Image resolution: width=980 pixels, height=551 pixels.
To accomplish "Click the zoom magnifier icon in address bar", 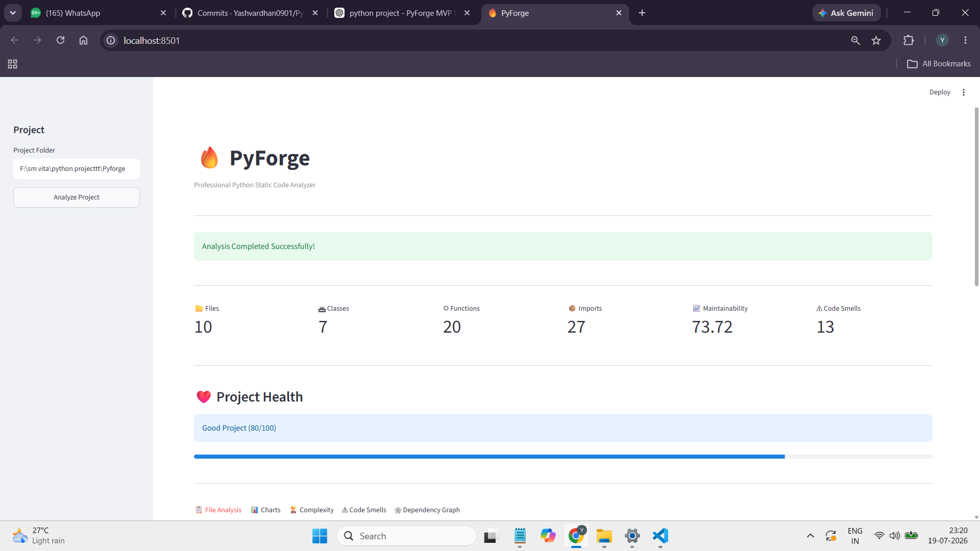I will (855, 40).
